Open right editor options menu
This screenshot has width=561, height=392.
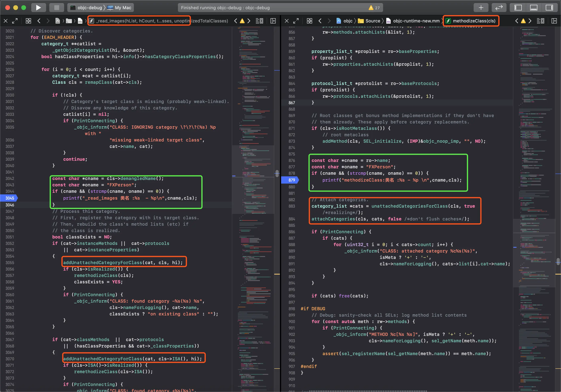pos(540,21)
